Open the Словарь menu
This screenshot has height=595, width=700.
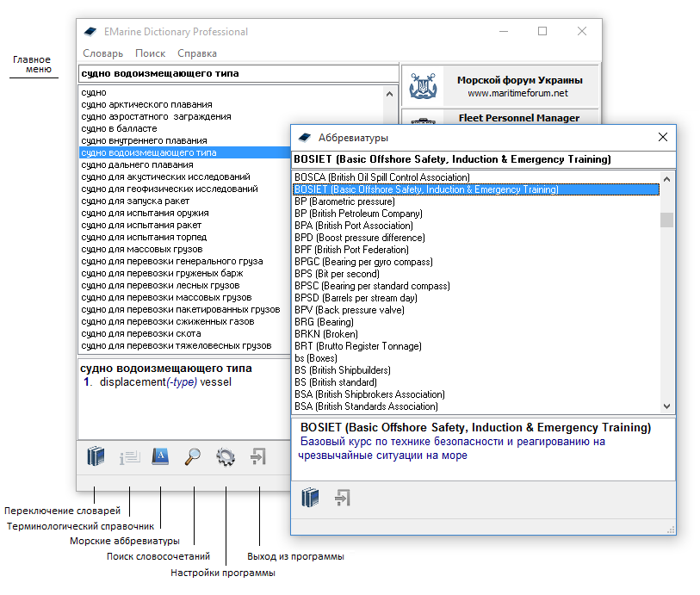pyautogui.click(x=102, y=53)
